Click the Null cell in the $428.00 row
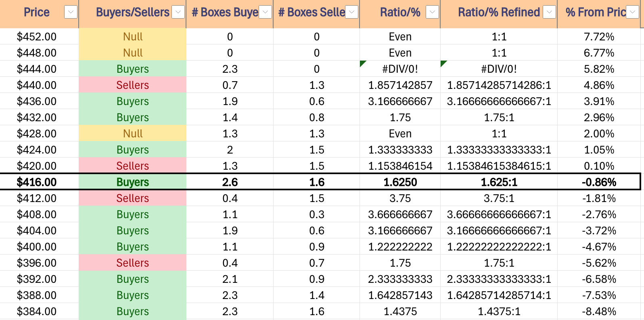The width and height of the screenshot is (644, 320). 132,134
